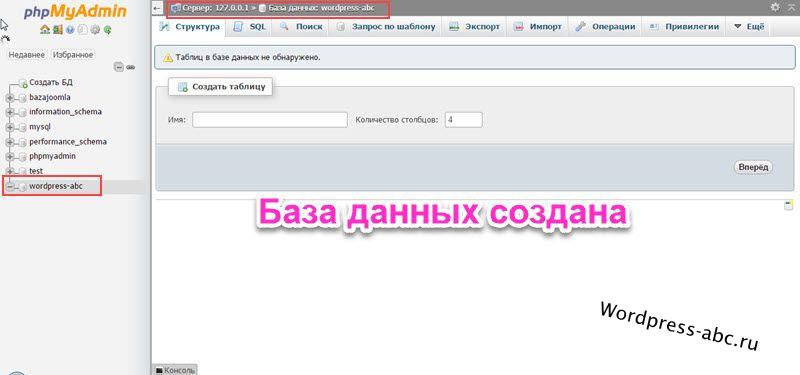Click the Создать таблицу legend
Viewport: 800px width, 375px height.
220,87
